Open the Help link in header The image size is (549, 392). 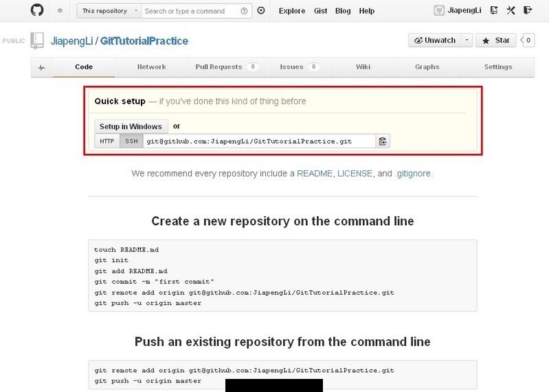click(367, 11)
